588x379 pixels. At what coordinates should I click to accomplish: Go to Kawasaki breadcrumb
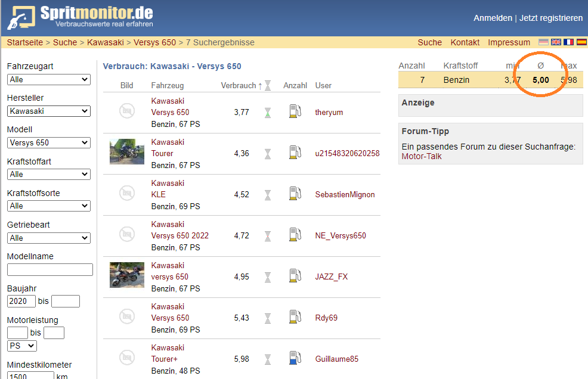106,42
